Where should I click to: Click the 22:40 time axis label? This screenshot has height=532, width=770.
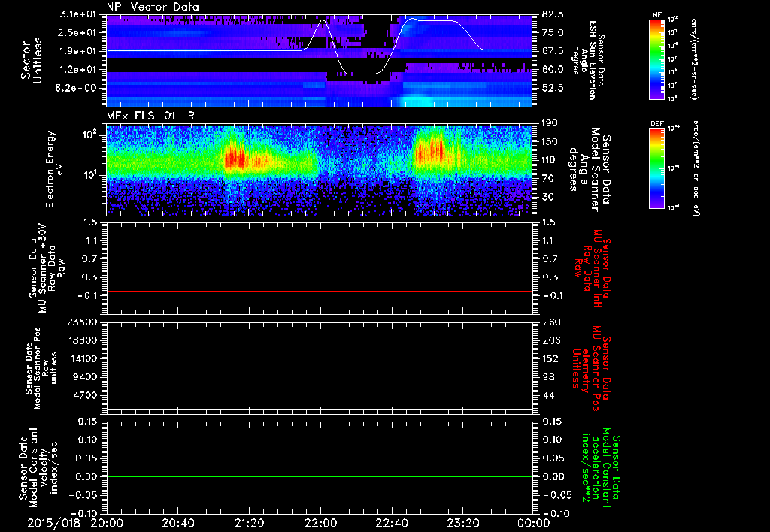click(391, 523)
